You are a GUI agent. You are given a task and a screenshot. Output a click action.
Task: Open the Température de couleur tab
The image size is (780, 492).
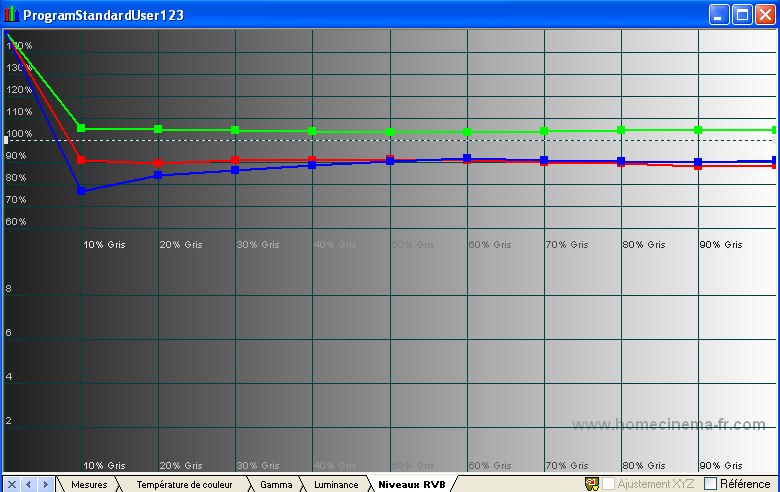pyautogui.click(x=185, y=485)
